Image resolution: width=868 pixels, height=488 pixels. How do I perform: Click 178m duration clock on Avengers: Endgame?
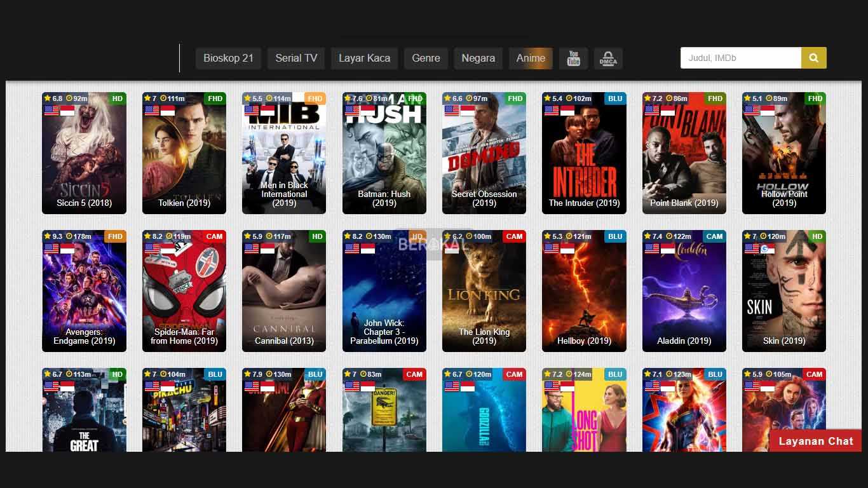79,236
